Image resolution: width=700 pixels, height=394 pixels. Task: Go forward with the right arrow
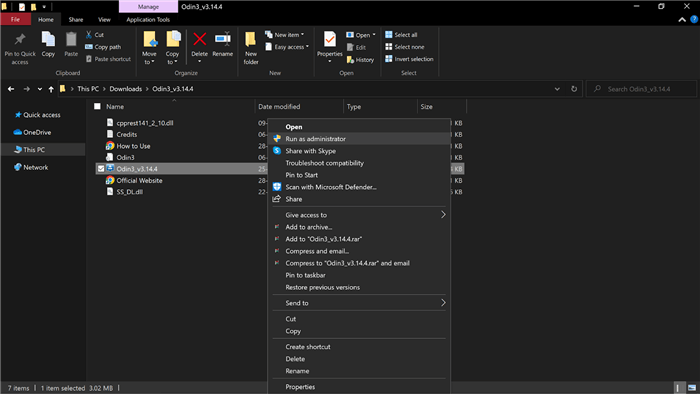pyautogui.click(x=27, y=89)
